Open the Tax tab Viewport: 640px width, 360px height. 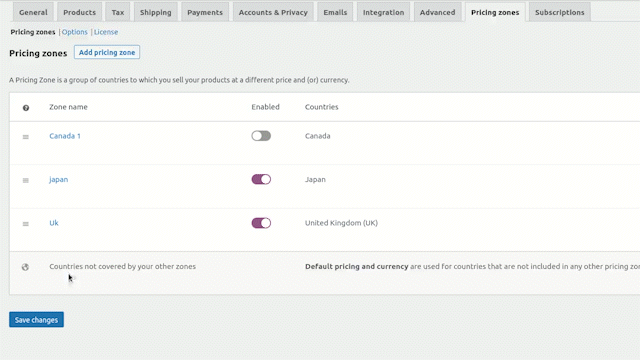click(118, 12)
